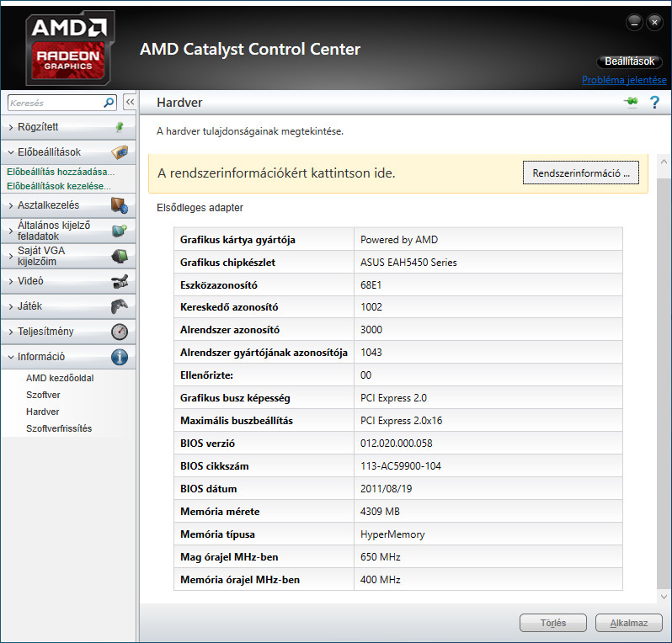Select Hardver in the sidebar

(x=42, y=412)
